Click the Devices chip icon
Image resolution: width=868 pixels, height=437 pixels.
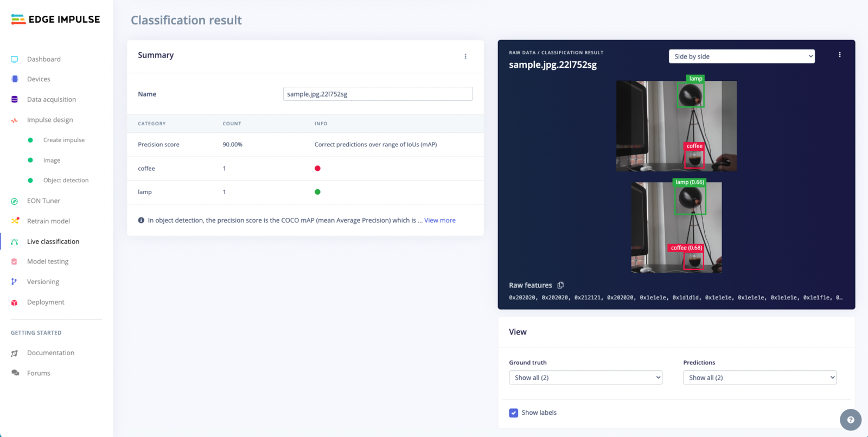coord(15,79)
